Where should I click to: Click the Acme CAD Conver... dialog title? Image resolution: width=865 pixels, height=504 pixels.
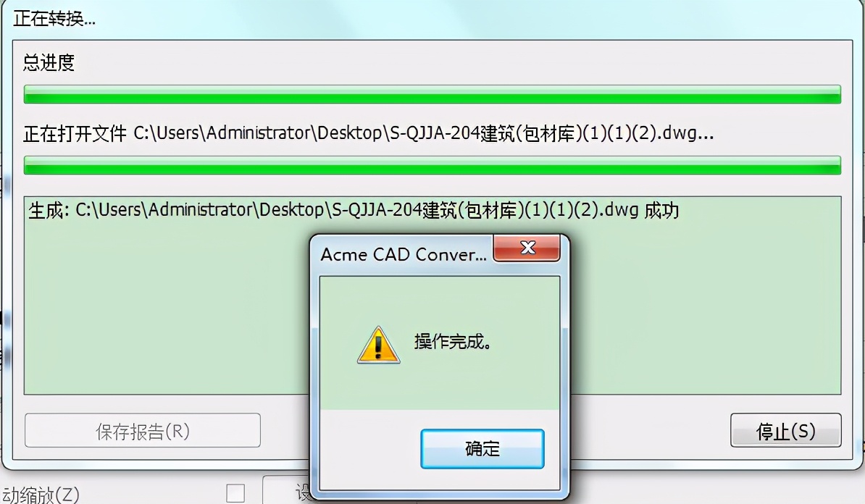tap(404, 254)
